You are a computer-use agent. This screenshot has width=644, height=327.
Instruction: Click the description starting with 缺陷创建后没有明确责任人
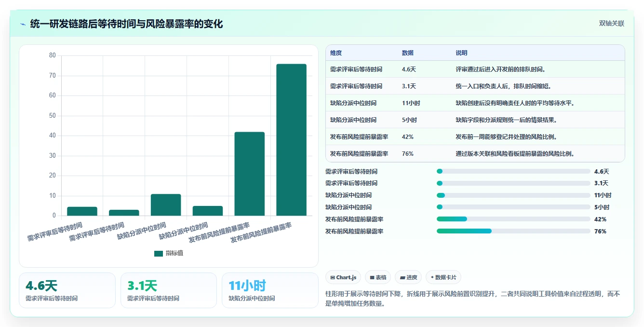[x=515, y=103]
